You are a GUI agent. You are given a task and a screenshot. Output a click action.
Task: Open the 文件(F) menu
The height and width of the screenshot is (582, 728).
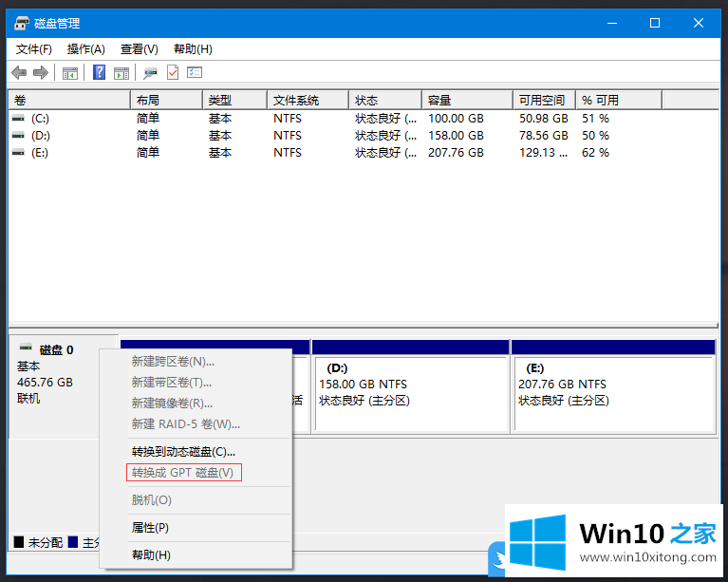pos(34,49)
